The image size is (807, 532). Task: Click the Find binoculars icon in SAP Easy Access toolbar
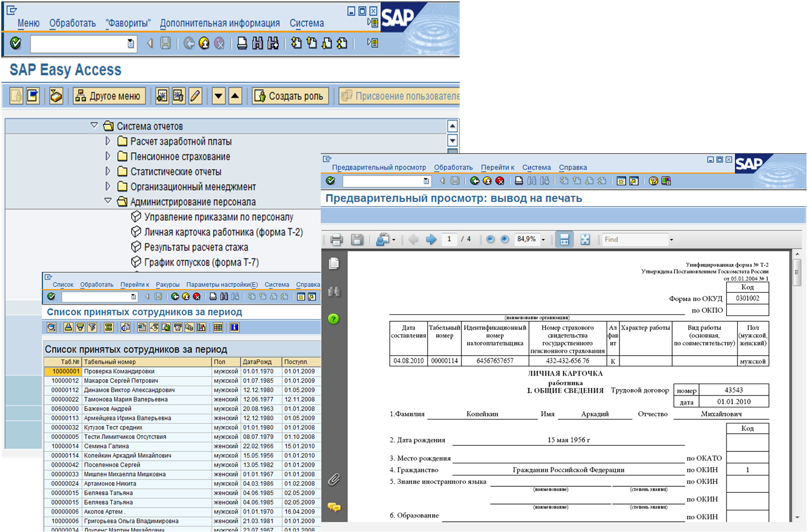(258, 44)
